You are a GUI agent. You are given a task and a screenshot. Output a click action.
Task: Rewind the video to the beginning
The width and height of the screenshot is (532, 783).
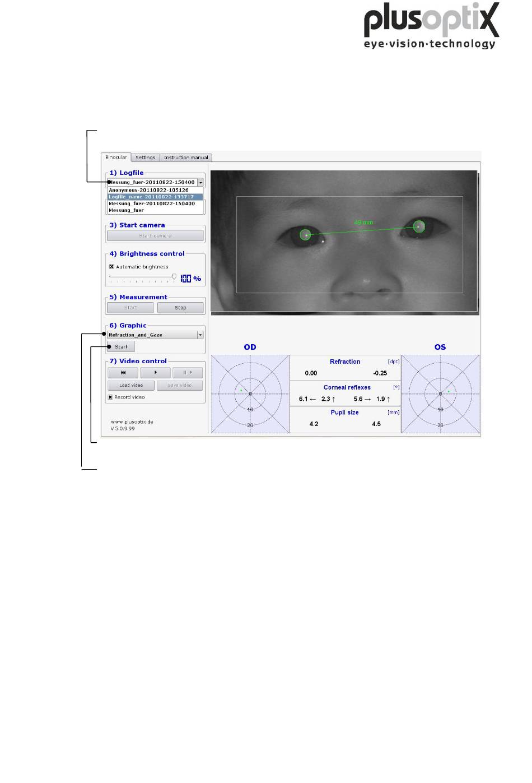pyautogui.click(x=123, y=373)
